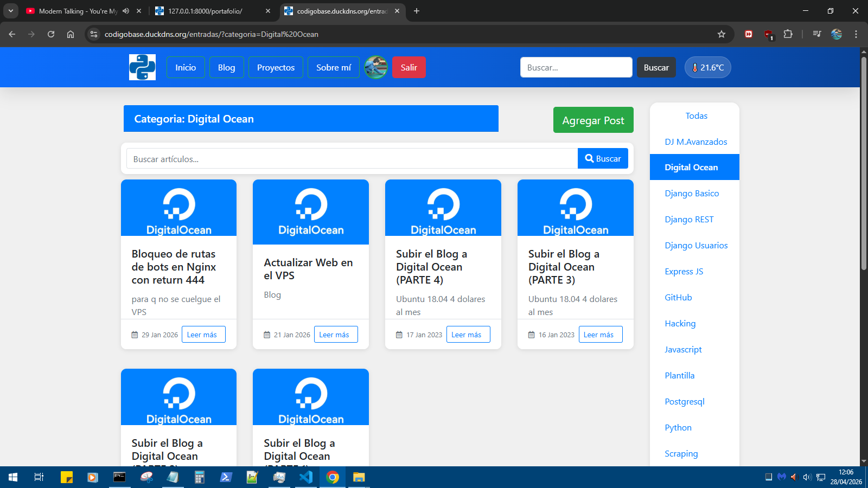Bookmark this page with the star icon
Viewport: 868px width, 488px height.
pos(722,34)
